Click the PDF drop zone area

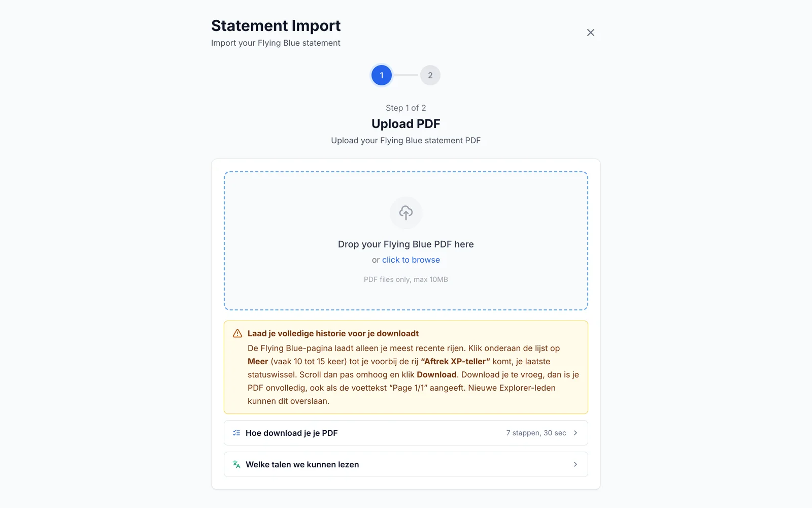(x=406, y=241)
